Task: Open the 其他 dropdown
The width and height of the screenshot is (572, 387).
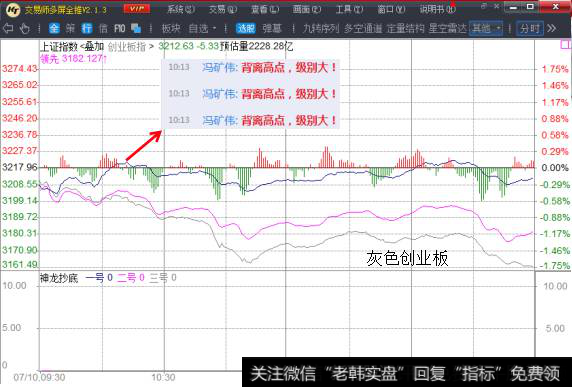Action: coord(486,28)
